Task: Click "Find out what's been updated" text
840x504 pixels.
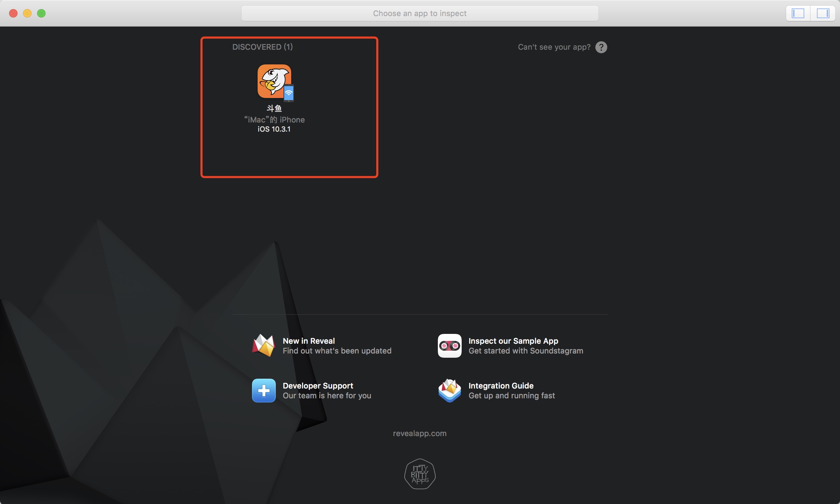Action: pos(337,351)
